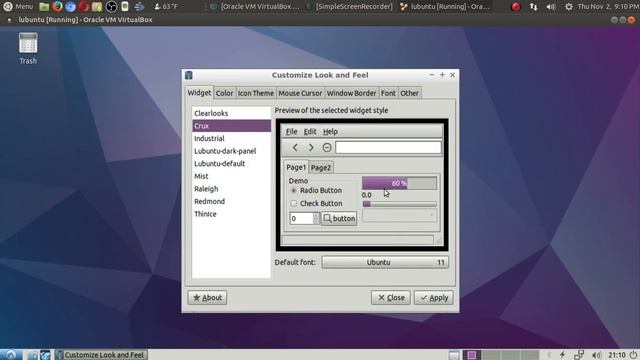640x360 pixels.
Task: Click the circular stop icon in the preview toolbar
Action: [x=327, y=147]
